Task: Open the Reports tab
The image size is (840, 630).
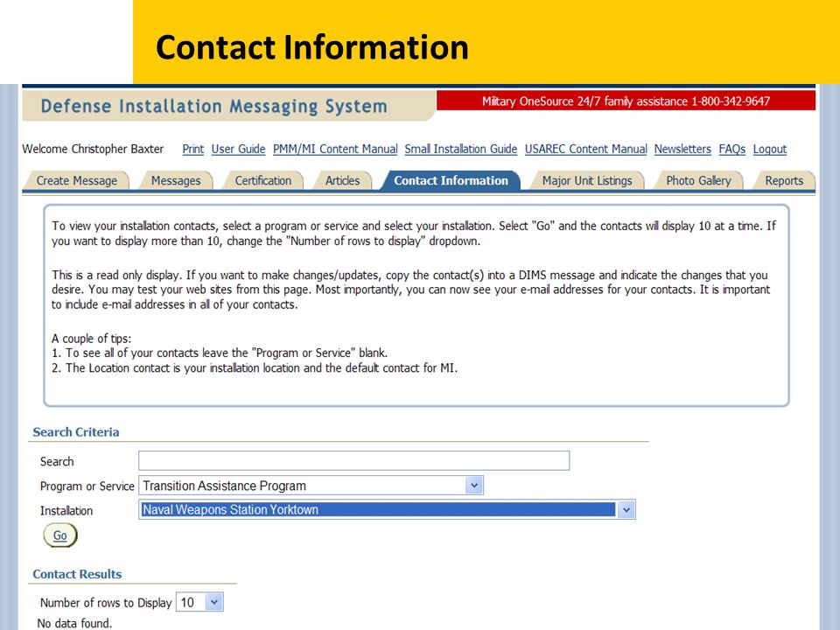Action: tap(784, 180)
